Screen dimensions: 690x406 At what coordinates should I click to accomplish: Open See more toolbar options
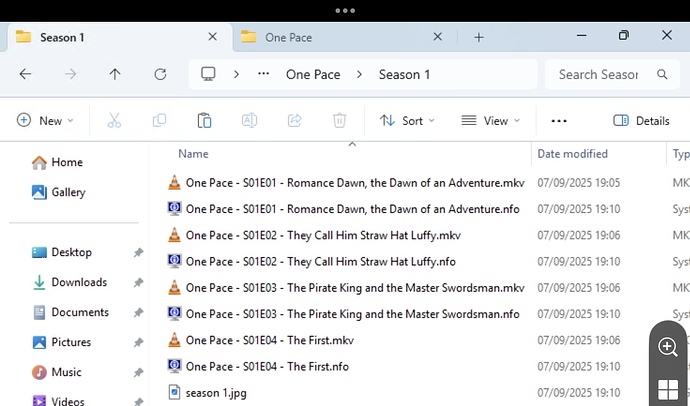[x=559, y=121]
